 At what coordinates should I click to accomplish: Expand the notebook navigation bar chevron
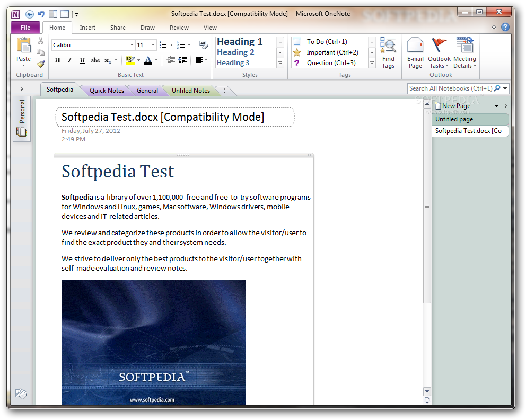coord(22,89)
